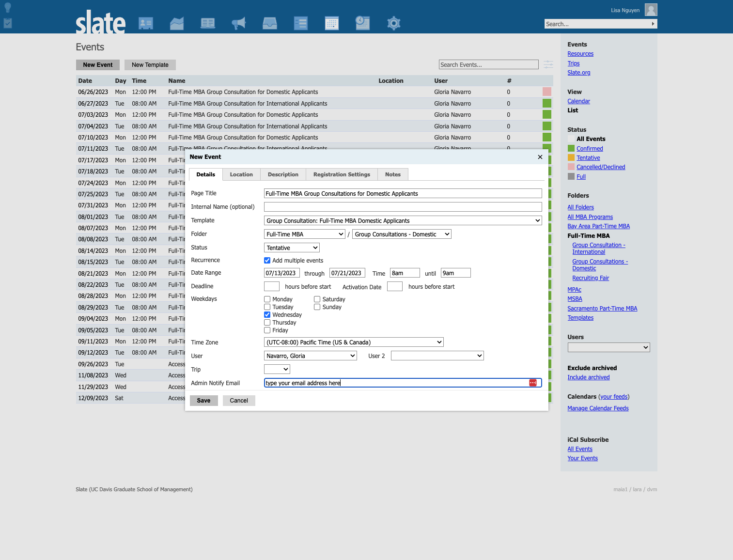Viewport: 733px width, 560px height.
Task: Click the Deliver megaphone icon
Action: pos(239,23)
